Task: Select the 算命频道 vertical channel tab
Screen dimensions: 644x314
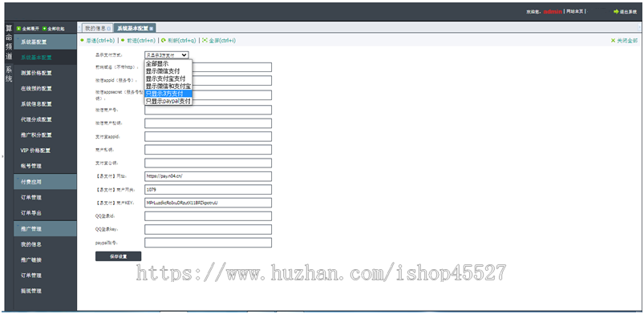Action: [x=9, y=42]
